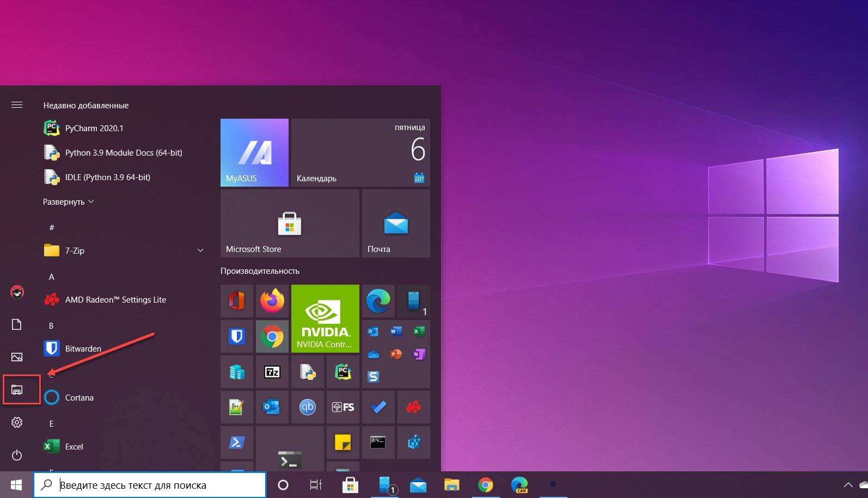The image size is (868, 498).
Task: Select the Производительность group title
Action: [260, 271]
